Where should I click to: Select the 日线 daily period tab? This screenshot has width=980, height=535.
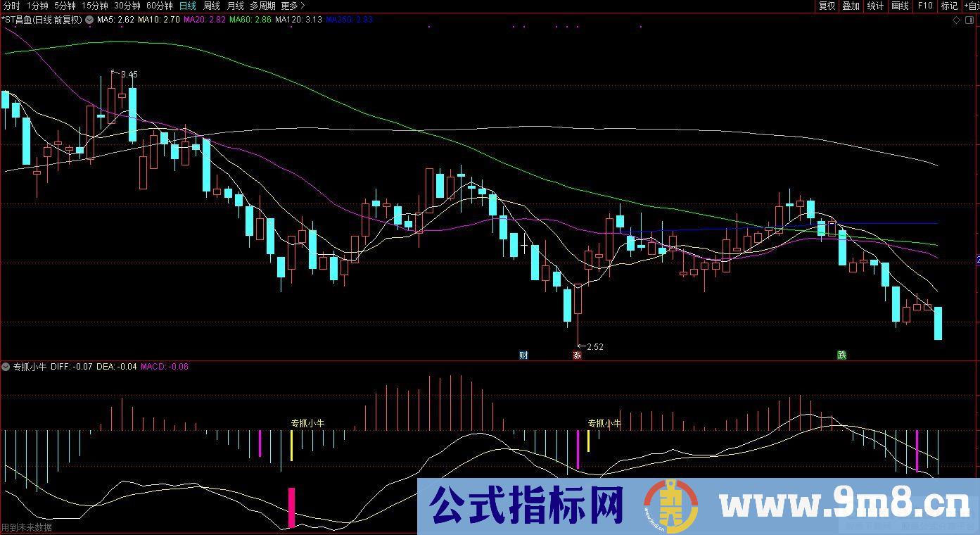click(x=188, y=6)
